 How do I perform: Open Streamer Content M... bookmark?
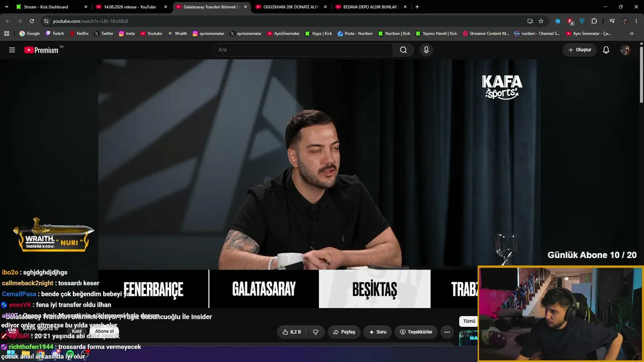point(486,34)
